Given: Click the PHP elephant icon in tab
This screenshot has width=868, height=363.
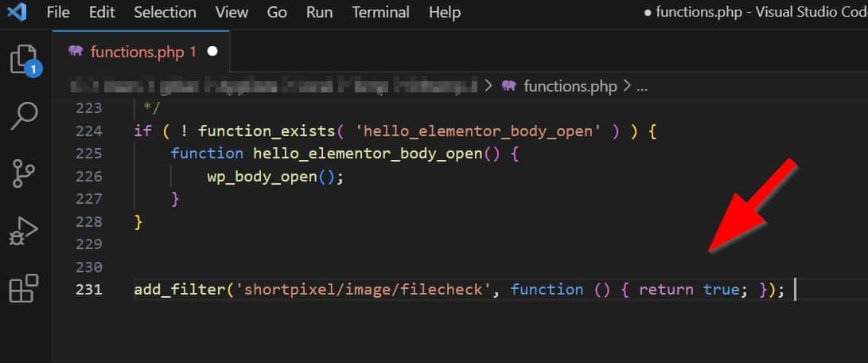Looking at the screenshot, I should click(76, 52).
